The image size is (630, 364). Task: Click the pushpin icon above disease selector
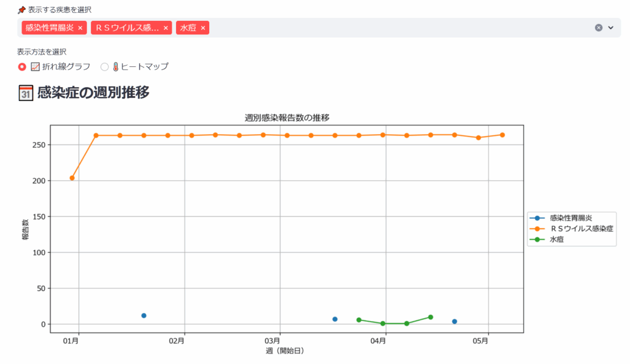[22, 10]
